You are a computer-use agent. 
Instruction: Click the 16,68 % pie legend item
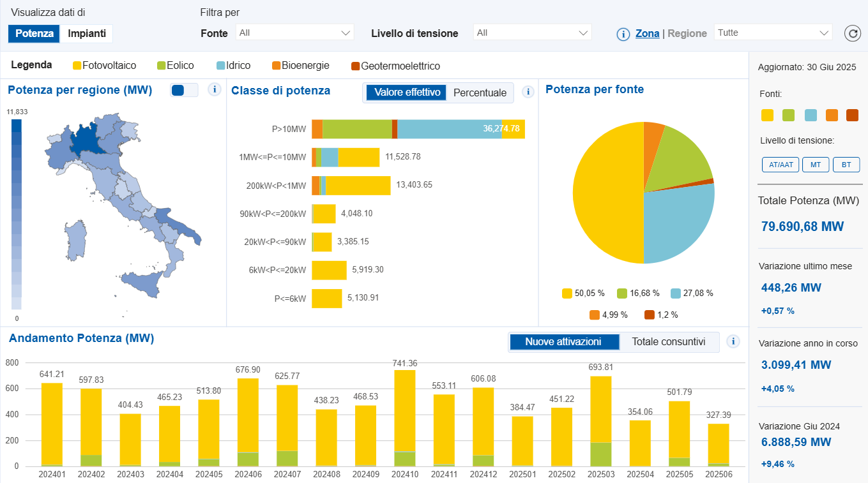pyautogui.click(x=638, y=294)
